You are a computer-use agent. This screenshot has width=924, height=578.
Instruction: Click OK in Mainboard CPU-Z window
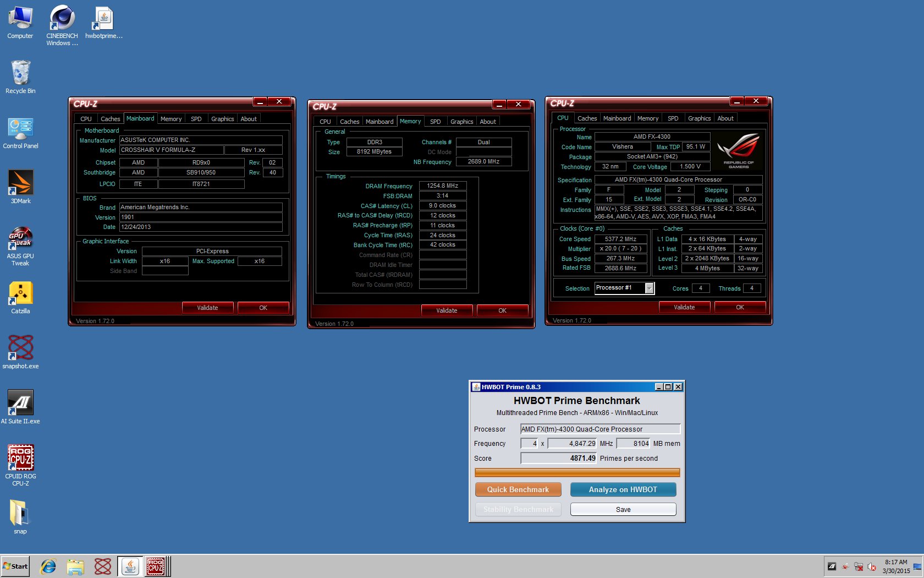(x=263, y=308)
